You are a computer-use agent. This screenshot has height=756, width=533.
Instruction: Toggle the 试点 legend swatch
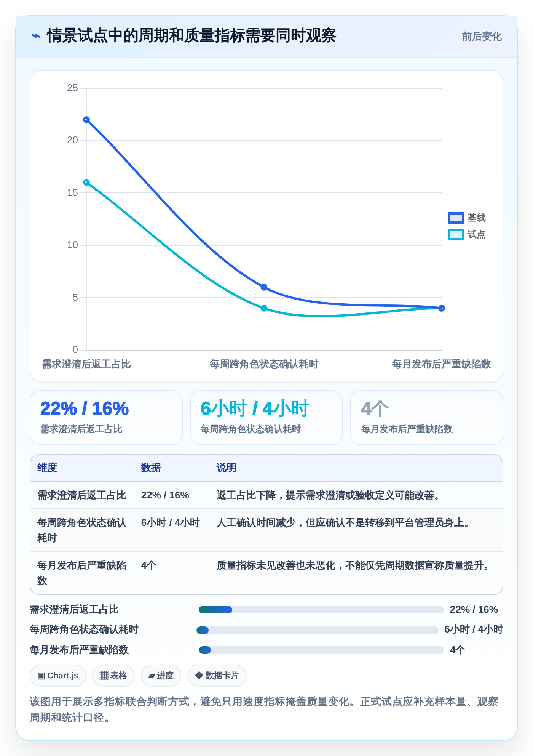[x=456, y=235]
